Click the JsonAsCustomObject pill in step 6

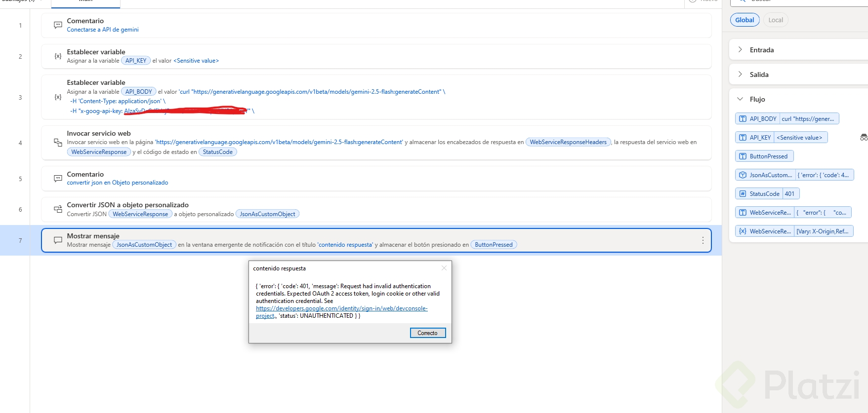coord(267,214)
